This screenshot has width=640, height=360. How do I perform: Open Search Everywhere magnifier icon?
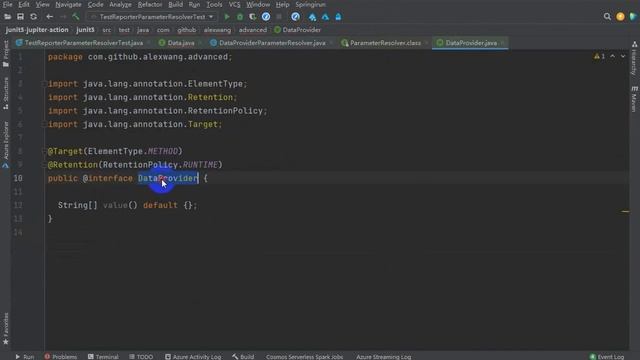pyautogui.click(x=607, y=17)
